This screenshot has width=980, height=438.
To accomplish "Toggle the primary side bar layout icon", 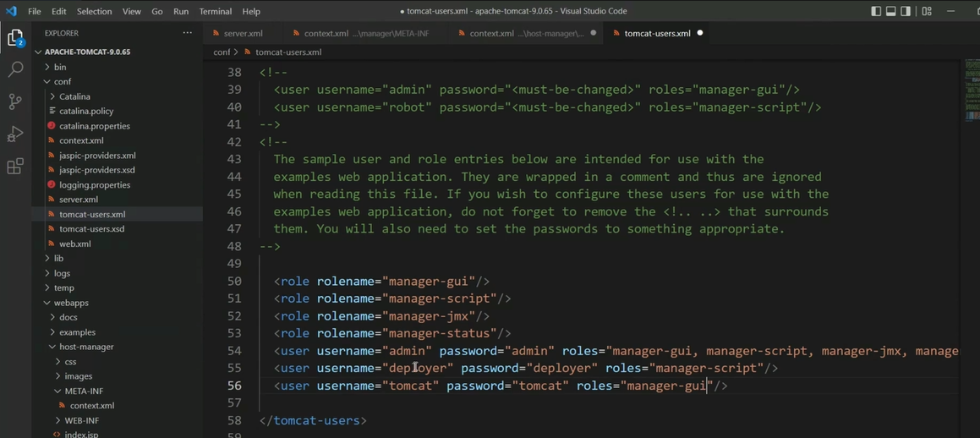I will coord(876,11).
